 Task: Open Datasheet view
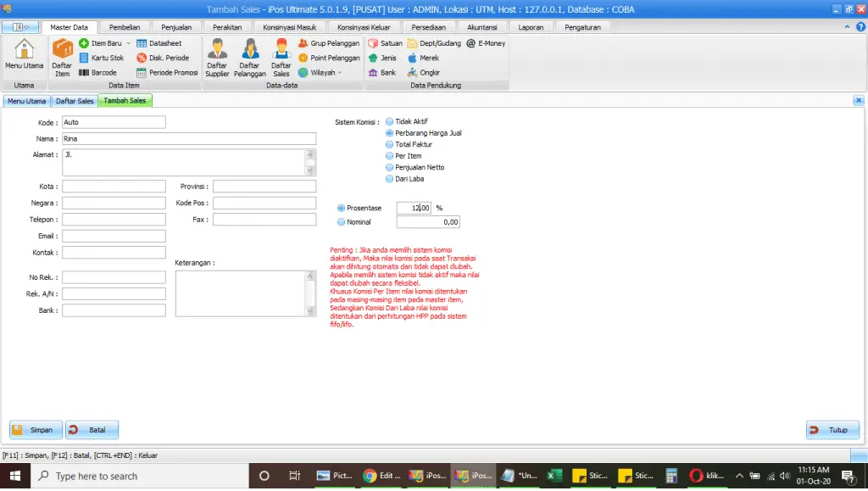[159, 43]
